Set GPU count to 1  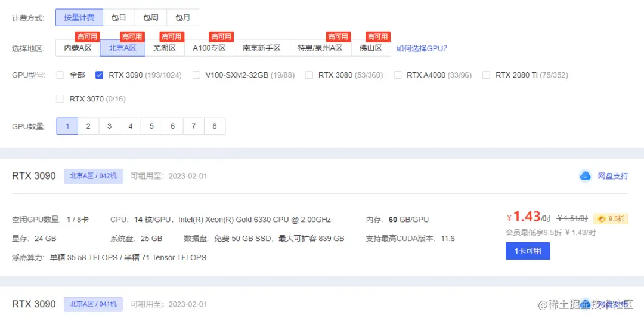67,126
